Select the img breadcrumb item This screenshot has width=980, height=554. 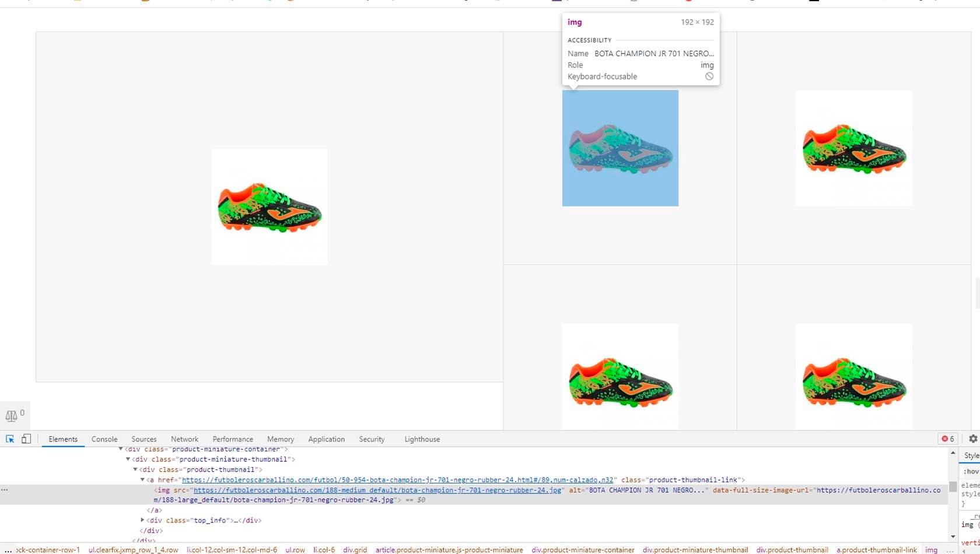[x=932, y=550]
